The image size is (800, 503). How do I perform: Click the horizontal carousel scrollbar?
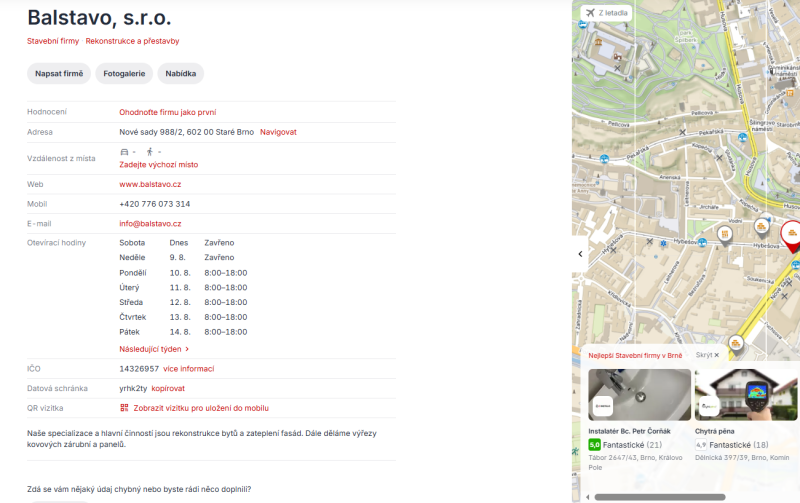660,497
